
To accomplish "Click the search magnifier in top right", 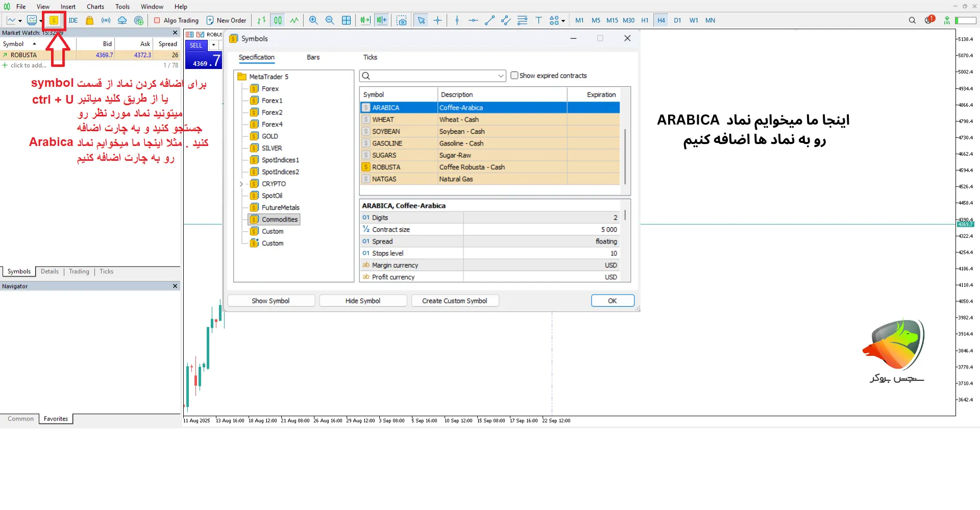I will (912, 20).
